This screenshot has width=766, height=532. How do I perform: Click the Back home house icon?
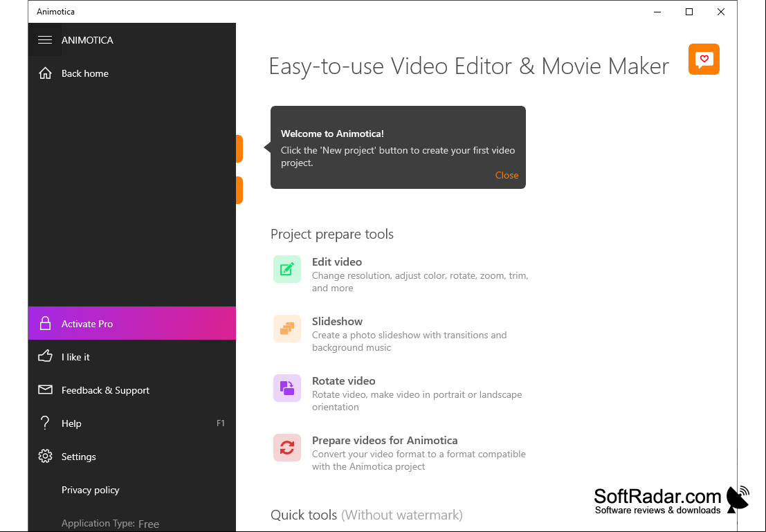[x=45, y=73]
